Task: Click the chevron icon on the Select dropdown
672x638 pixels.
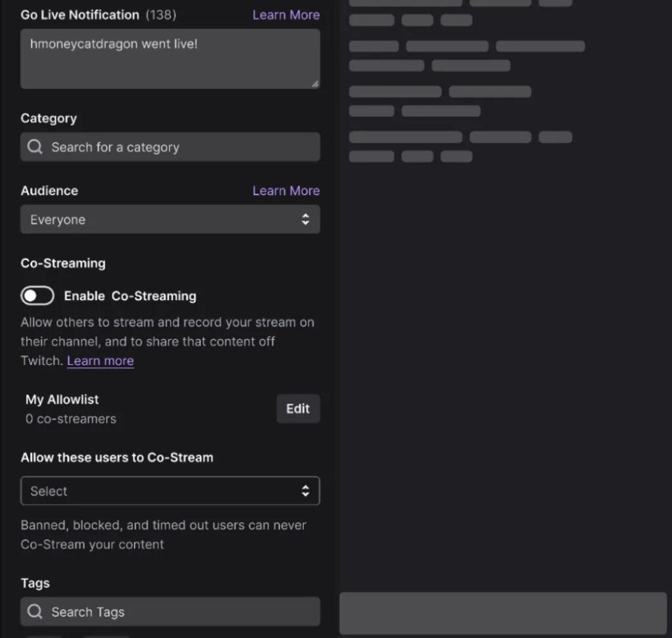Action: point(306,490)
